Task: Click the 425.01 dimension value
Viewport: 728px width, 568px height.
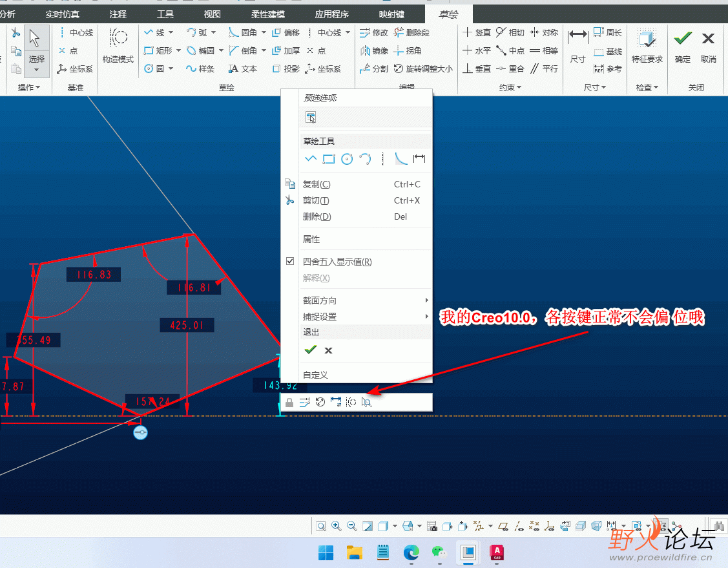Action: tap(187, 325)
